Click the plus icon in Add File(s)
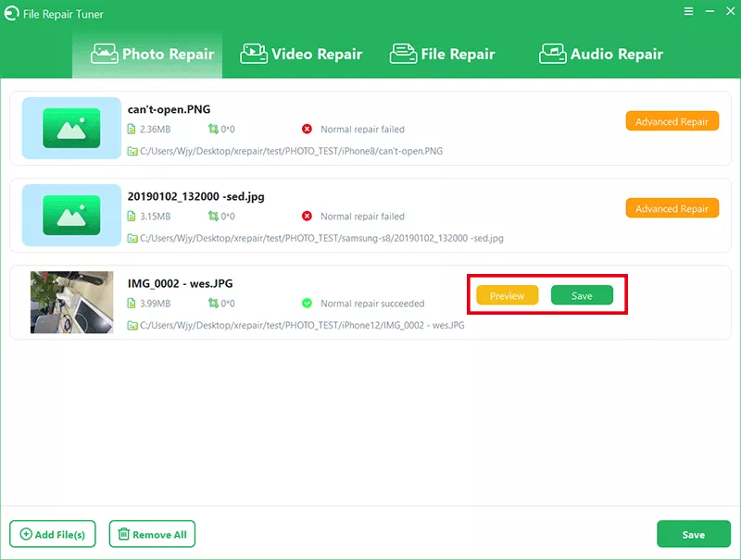This screenshot has height=560, width=741. [26, 534]
